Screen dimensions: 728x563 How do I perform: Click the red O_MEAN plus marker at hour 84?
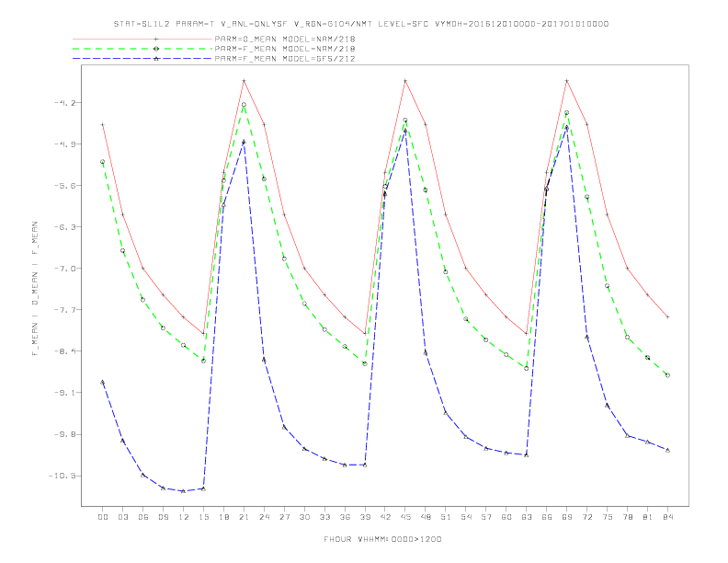pos(667,316)
